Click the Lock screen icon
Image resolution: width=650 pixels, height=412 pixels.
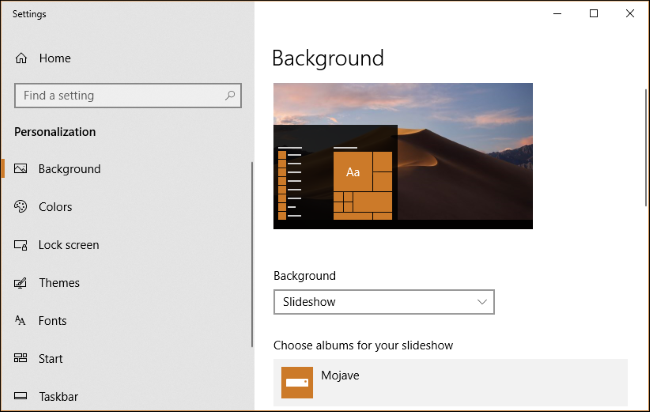click(x=21, y=245)
